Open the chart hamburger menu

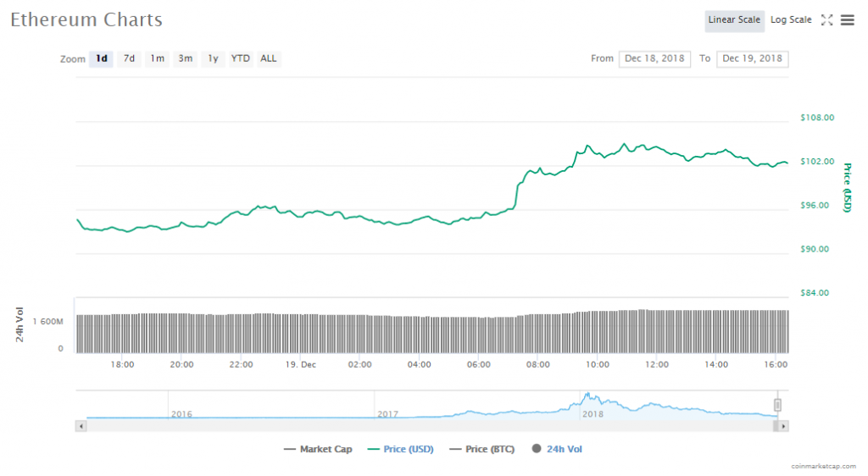pyautogui.click(x=847, y=20)
